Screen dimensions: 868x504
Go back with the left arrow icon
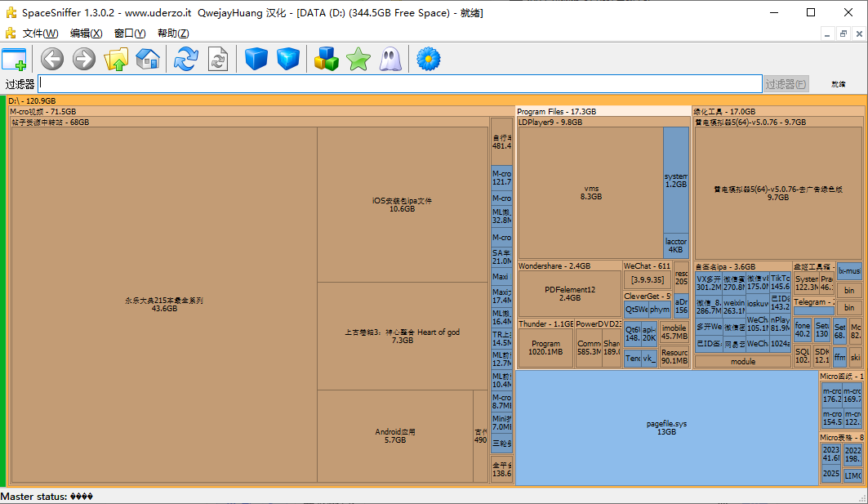pos(52,59)
